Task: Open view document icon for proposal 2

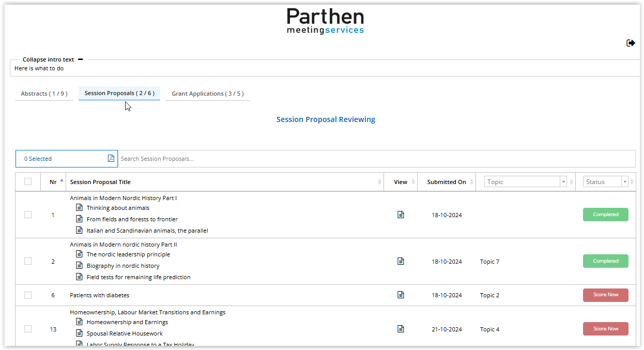Action: tap(401, 261)
